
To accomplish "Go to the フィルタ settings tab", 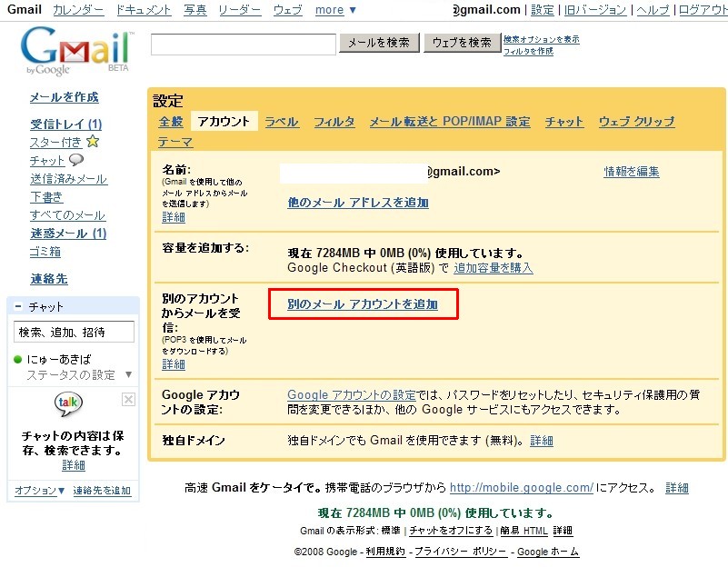I will pos(334,122).
